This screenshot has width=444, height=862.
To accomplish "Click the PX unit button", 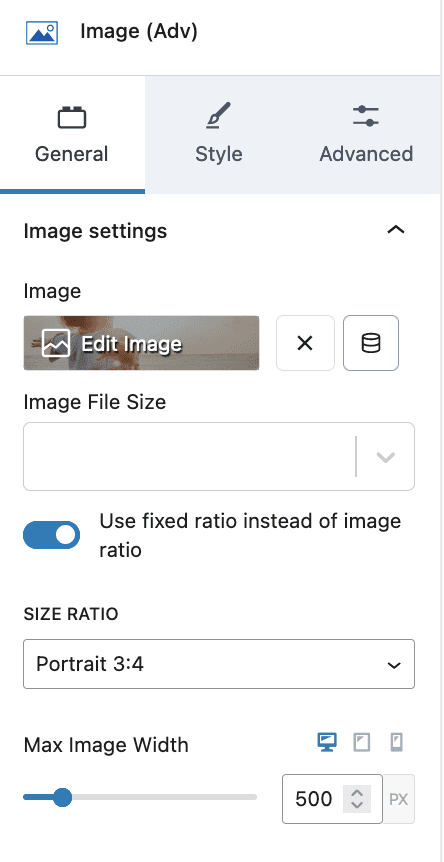I will (398, 799).
